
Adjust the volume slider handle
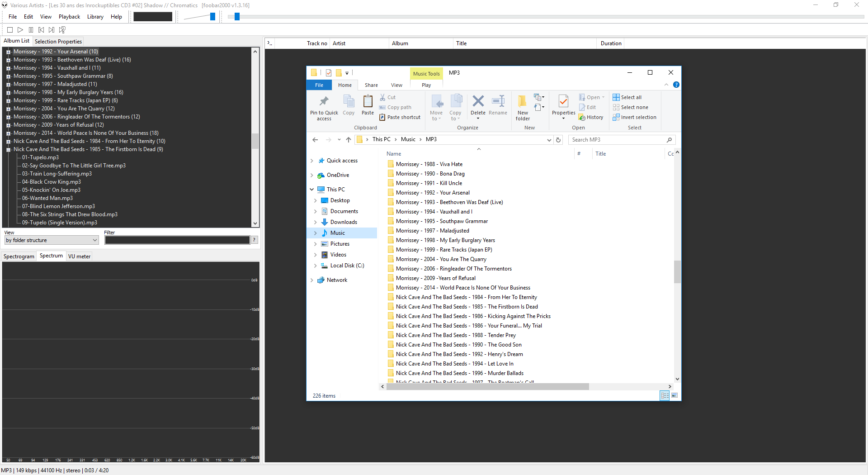coord(212,17)
